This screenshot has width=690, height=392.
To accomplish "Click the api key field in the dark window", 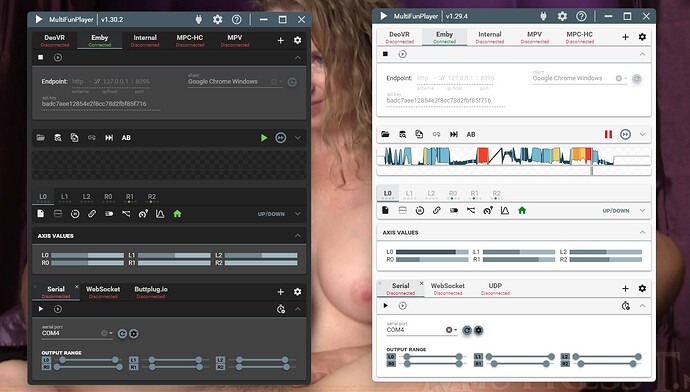I will [100, 104].
